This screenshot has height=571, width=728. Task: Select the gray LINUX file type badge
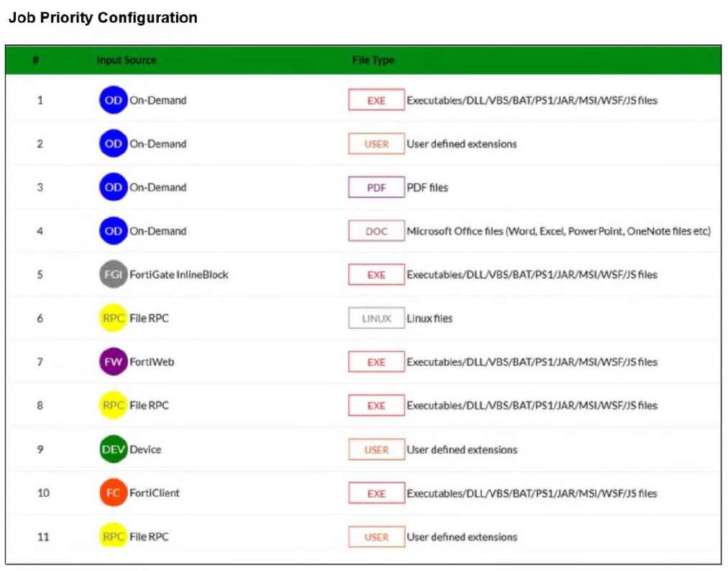point(376,319)
